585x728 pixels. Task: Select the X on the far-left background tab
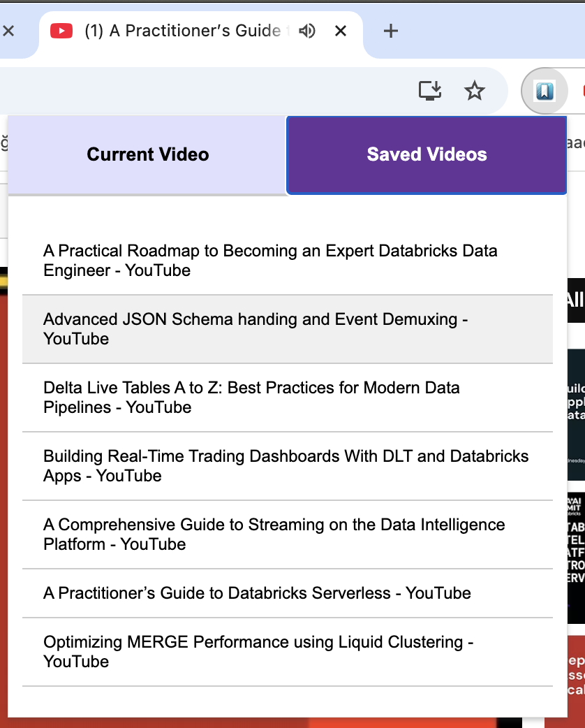[x=9, y=31]
